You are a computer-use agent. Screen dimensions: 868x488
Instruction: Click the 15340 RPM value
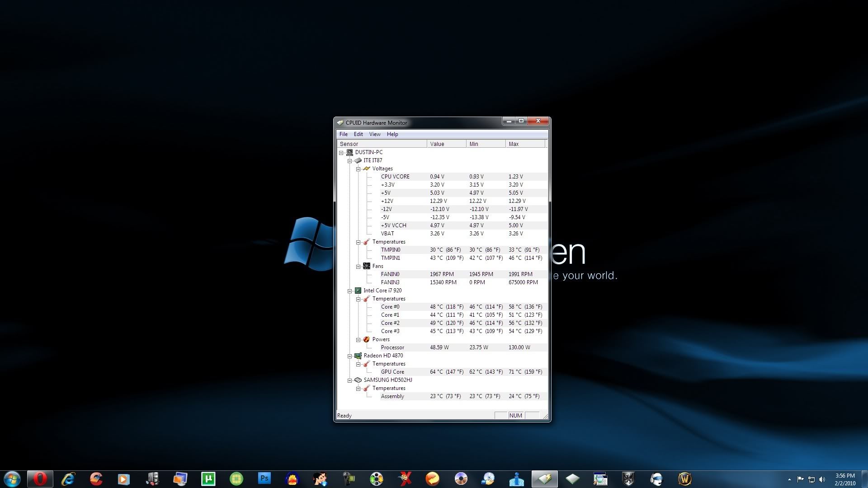coord(443,282)
